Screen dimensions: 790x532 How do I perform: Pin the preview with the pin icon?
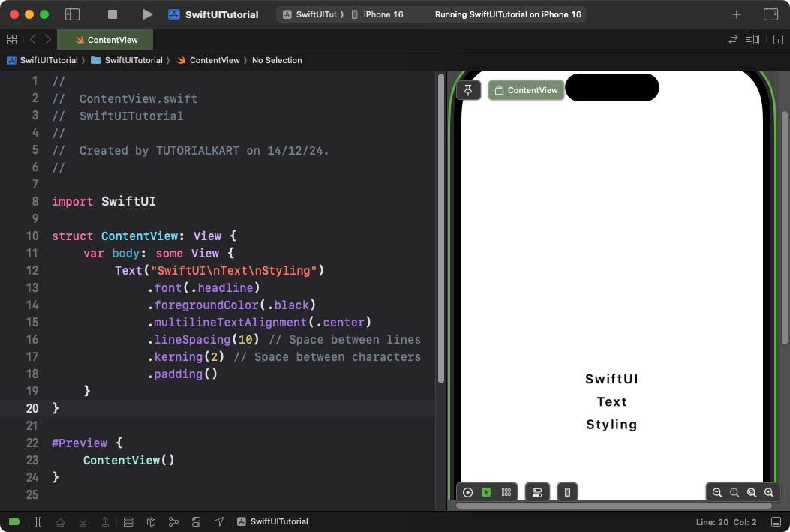[x=468, y=90]
